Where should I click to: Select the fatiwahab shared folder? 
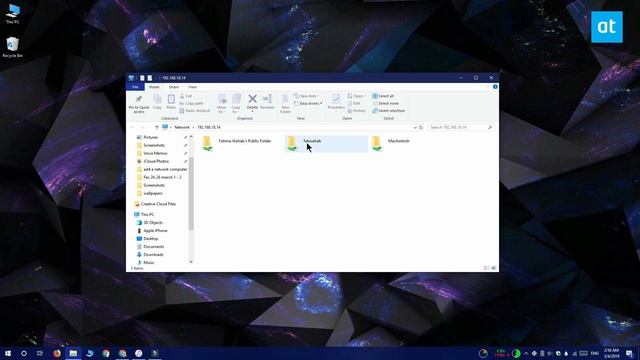(x=326, y=144)
